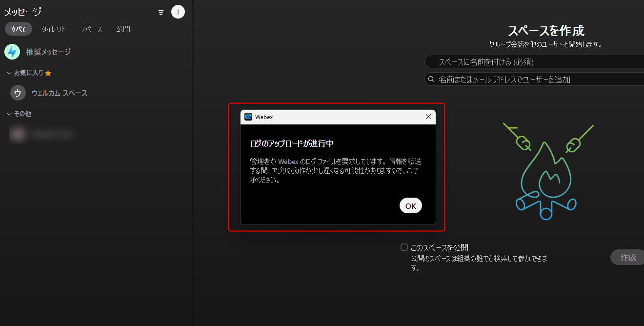Confirm the dialog with OK

[411, 206]
